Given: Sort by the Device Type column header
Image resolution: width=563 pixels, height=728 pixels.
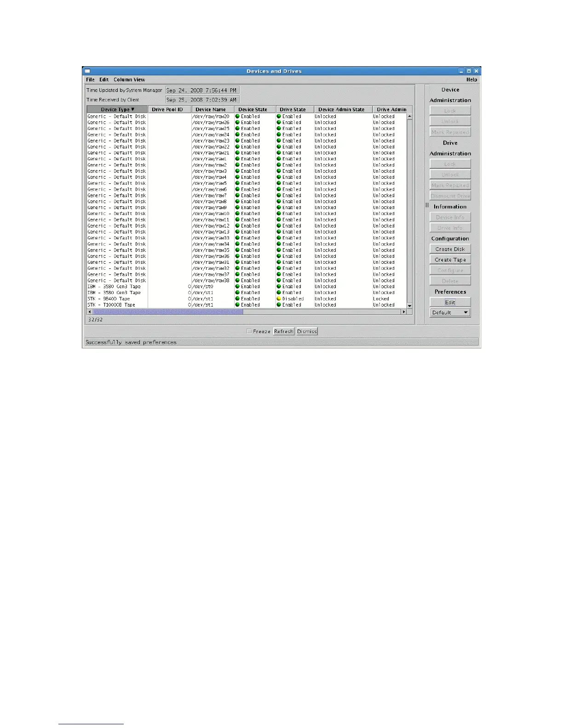Looking at the screenshot, I should tap(117, 109).
